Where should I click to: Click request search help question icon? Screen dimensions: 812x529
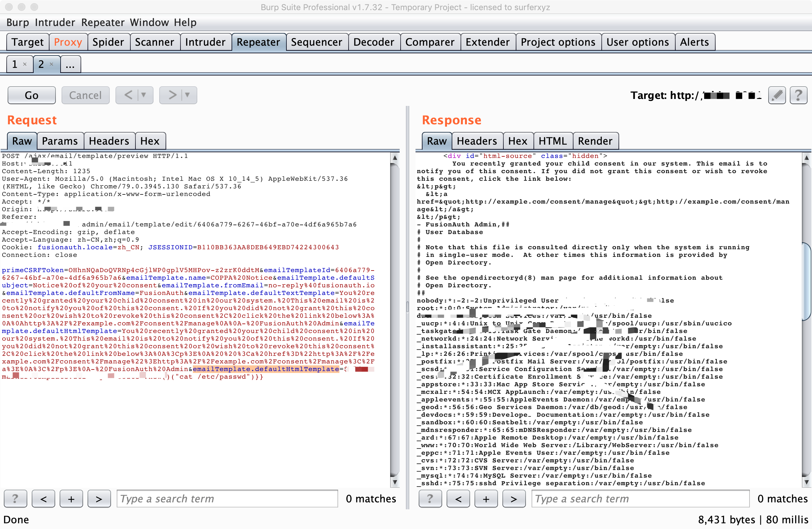pos(15,499)
